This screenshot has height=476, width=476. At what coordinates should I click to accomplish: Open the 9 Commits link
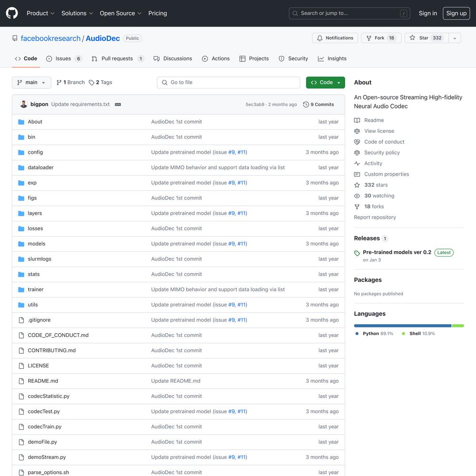318,104
